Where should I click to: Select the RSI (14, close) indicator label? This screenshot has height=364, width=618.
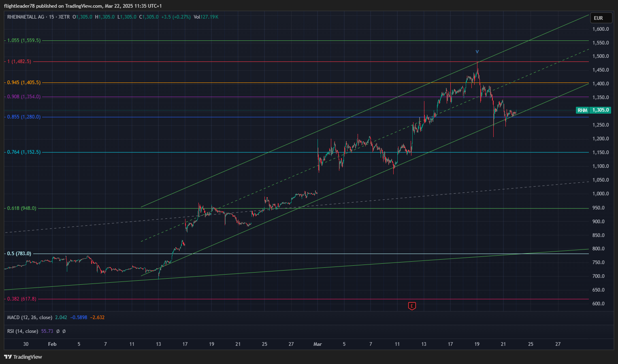coord(23,331)
